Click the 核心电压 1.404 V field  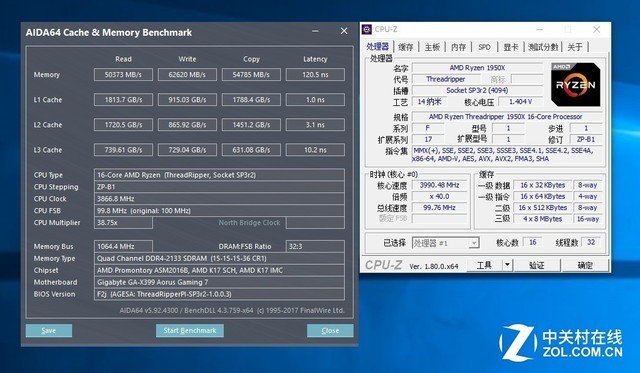(520, 102)
